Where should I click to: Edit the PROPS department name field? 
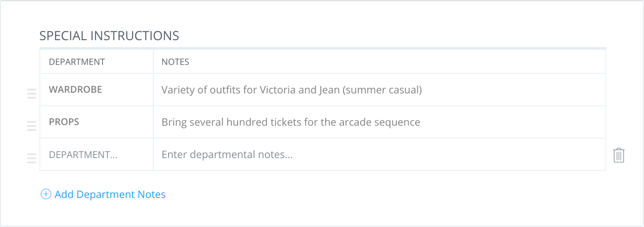[96, 122]
